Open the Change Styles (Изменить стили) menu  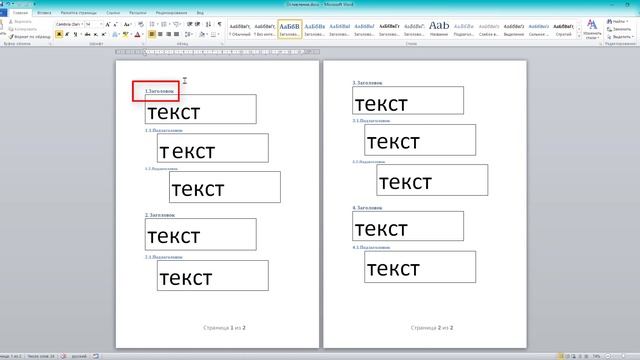591,29
